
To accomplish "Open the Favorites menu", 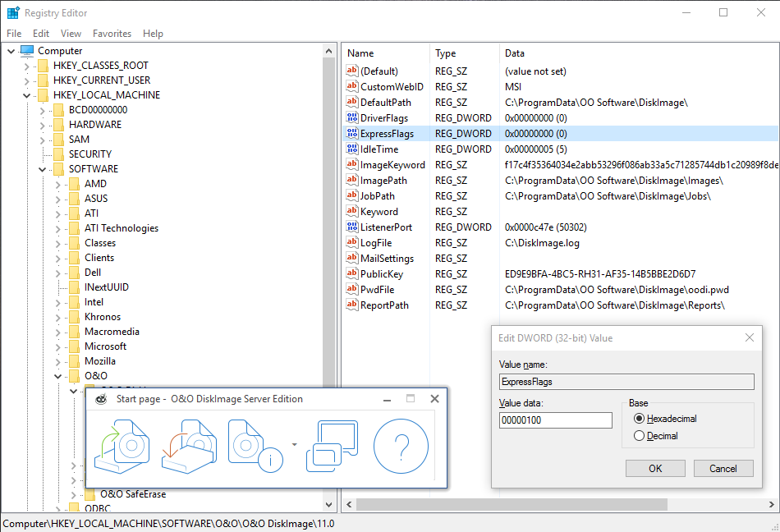I will 112,34.
